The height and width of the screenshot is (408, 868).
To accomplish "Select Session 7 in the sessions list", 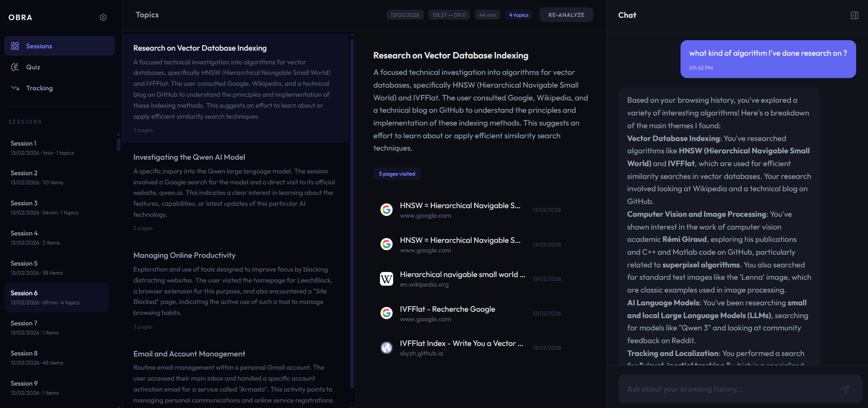I will (x=57, y=327).
